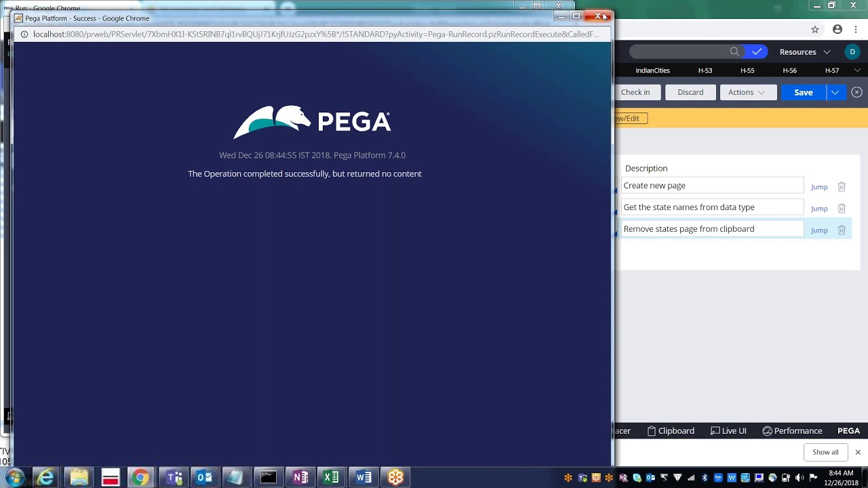Click the PEGA label in the footer bar
868x488 pixels.
(x=848, y=431)
